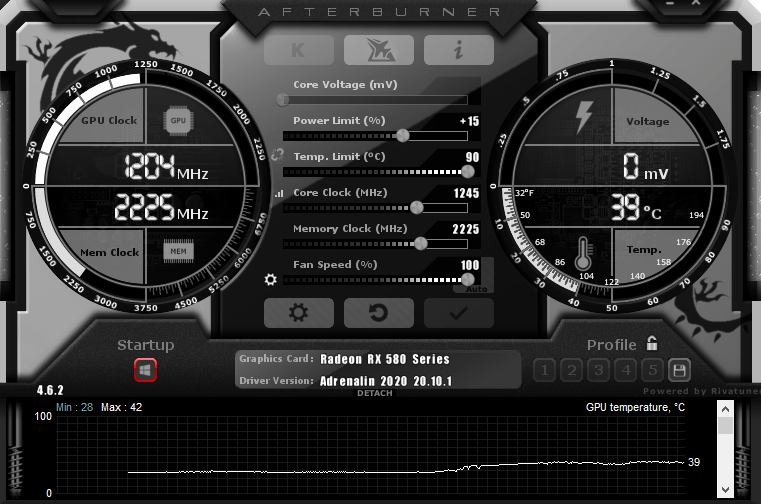
Task: Click the thermometer temperature icon
Action: (583, 253)
